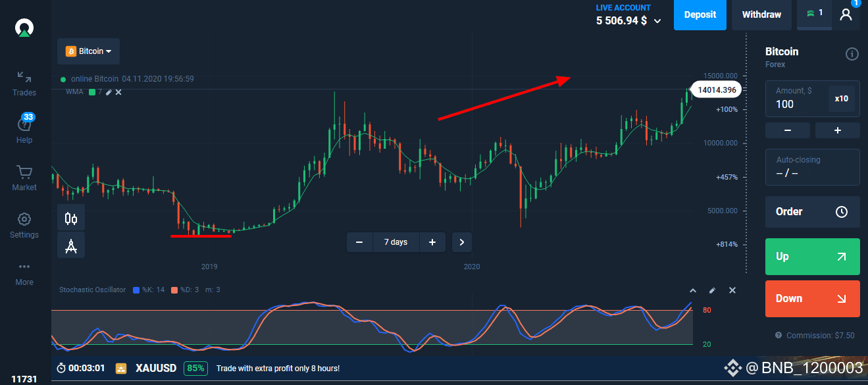Change the candlestick chart type
Viewport: 868px width, 385px height.
click(x=70, y=218)
